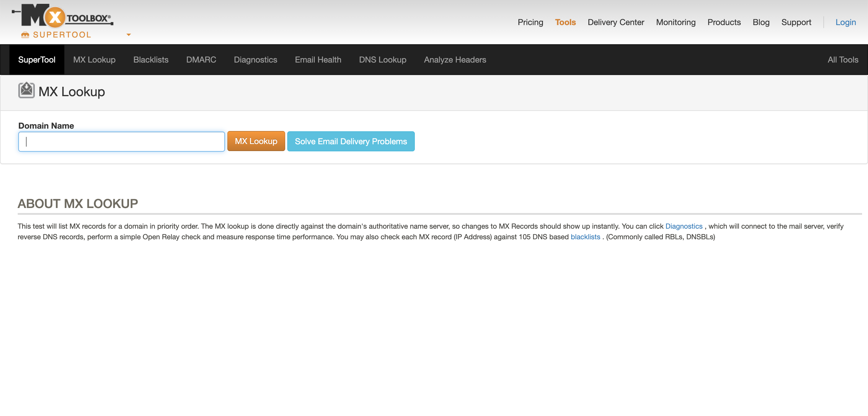
Task: Expand the SUPERTOOL dropdown arrow
Action: tap(128, 35)
